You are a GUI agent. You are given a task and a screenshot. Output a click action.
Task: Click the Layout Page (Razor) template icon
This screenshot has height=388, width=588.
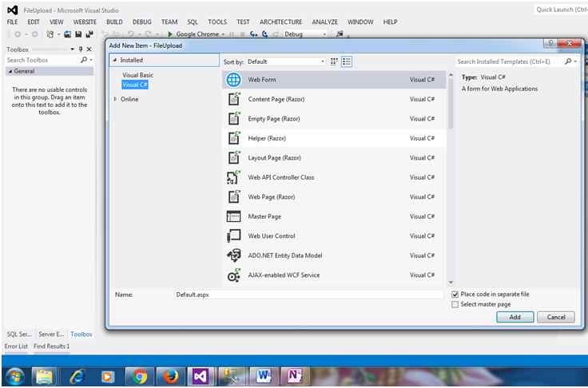tap(233, 158)
